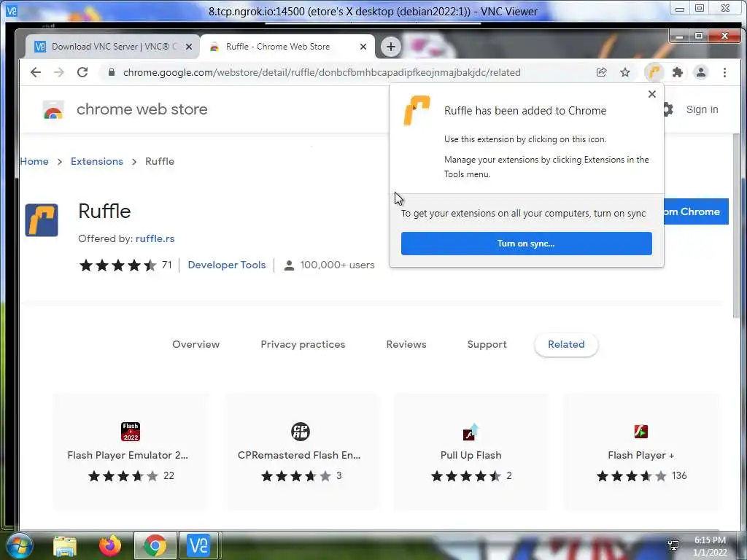Close the Download VNC Server tab

click(x=189, y=47)
